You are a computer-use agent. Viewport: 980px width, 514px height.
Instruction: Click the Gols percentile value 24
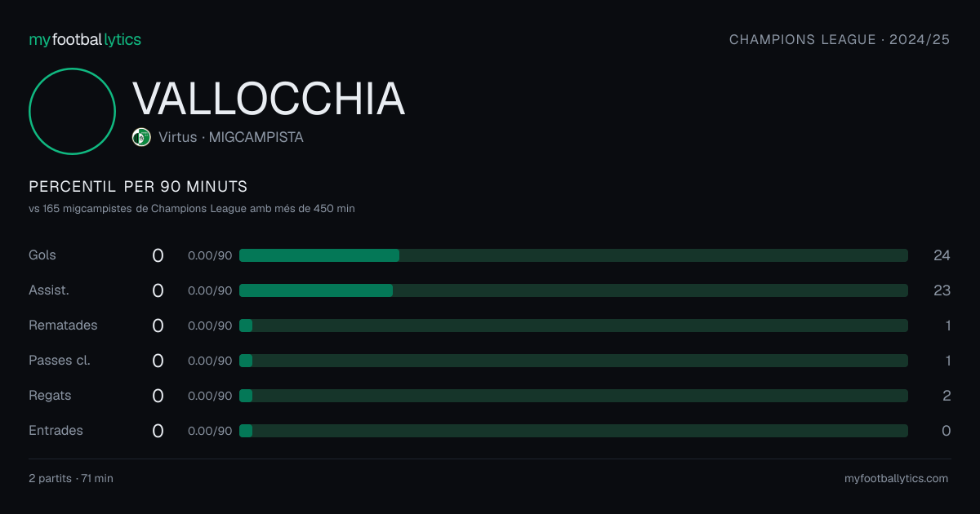click(942, 255)
